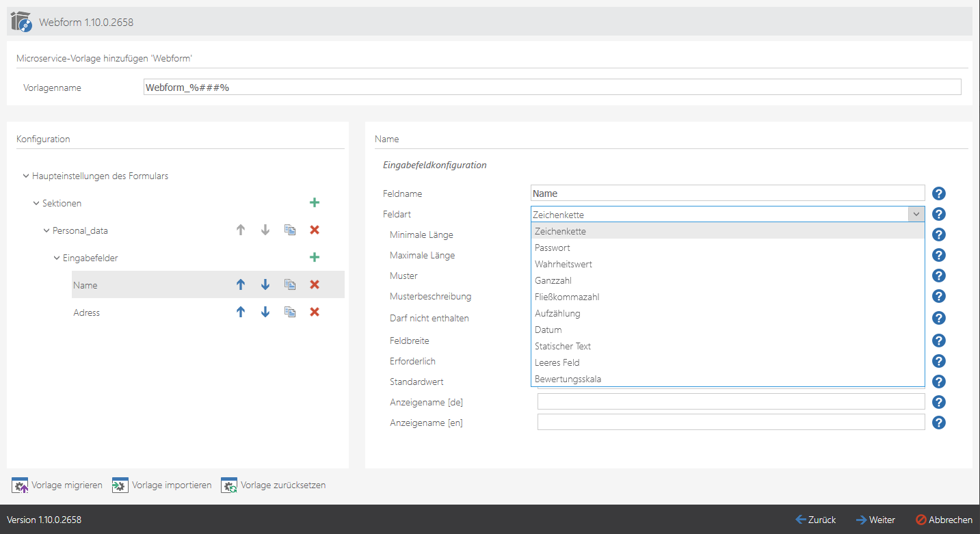Collapse Haupteinstellungen des Formulars tree node
Screen dimensions: 980x534
26,176
